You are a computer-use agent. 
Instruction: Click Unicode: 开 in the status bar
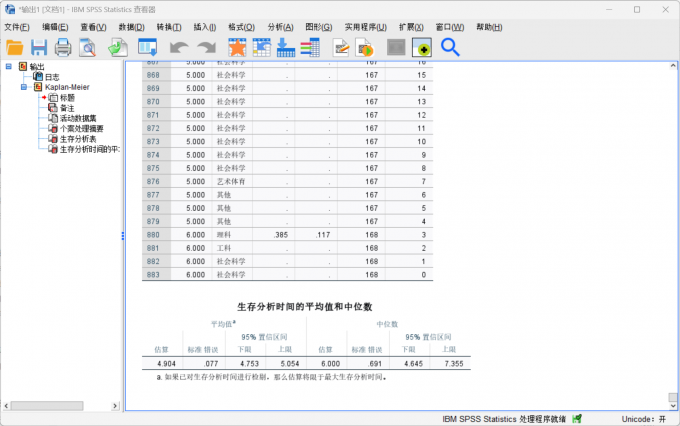(644, 419)
